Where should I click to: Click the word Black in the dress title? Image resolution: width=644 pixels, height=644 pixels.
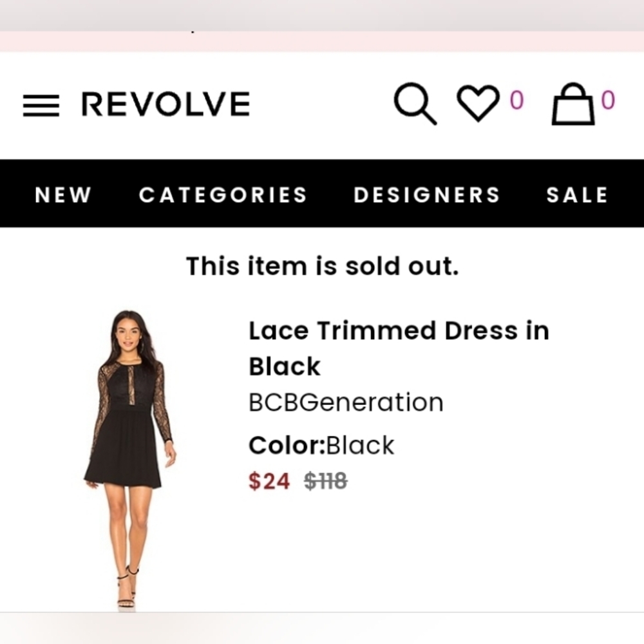click(x=284, y=366)
